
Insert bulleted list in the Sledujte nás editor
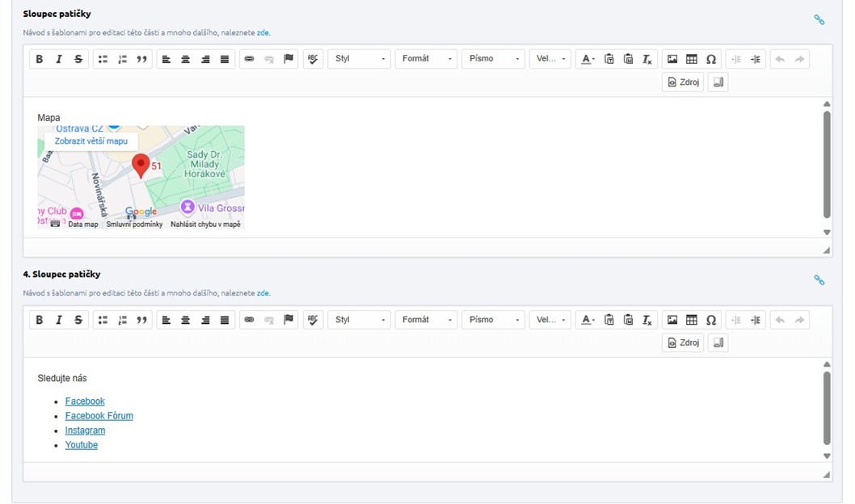pyautogui.click(x=103, y=320)
